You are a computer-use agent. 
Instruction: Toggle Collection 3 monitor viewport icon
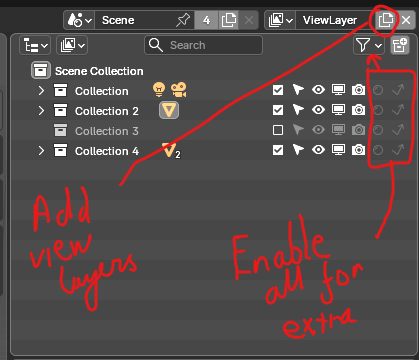pos(338,130)
